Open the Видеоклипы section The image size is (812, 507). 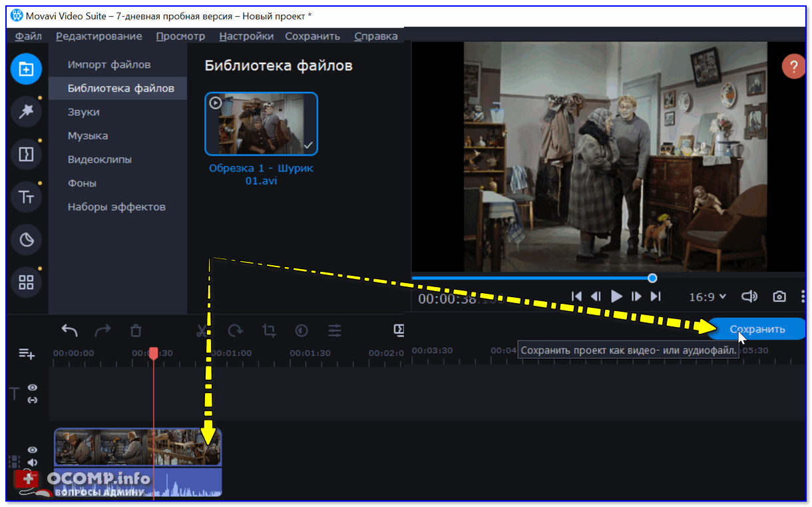pyautogui.click(x=100, y=159)
